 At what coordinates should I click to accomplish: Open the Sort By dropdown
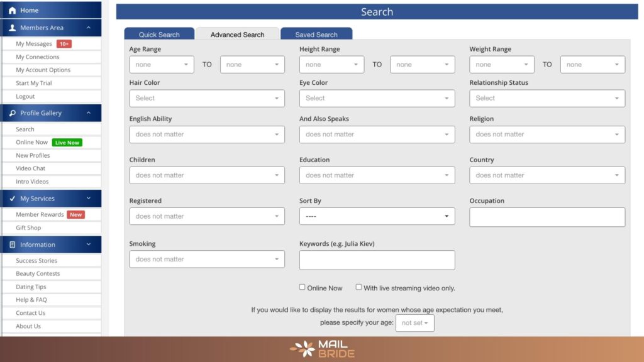point(377,216)
